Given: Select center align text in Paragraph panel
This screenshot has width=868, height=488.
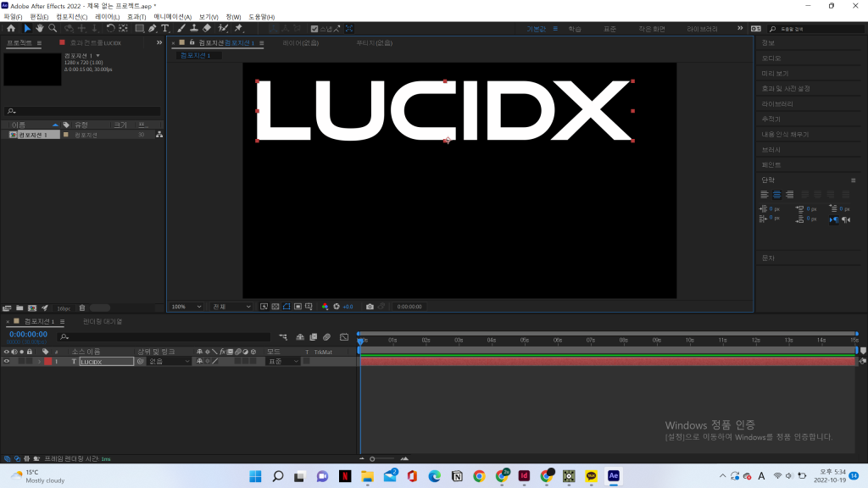Looking at the screenshot, I should click(776, 194).
